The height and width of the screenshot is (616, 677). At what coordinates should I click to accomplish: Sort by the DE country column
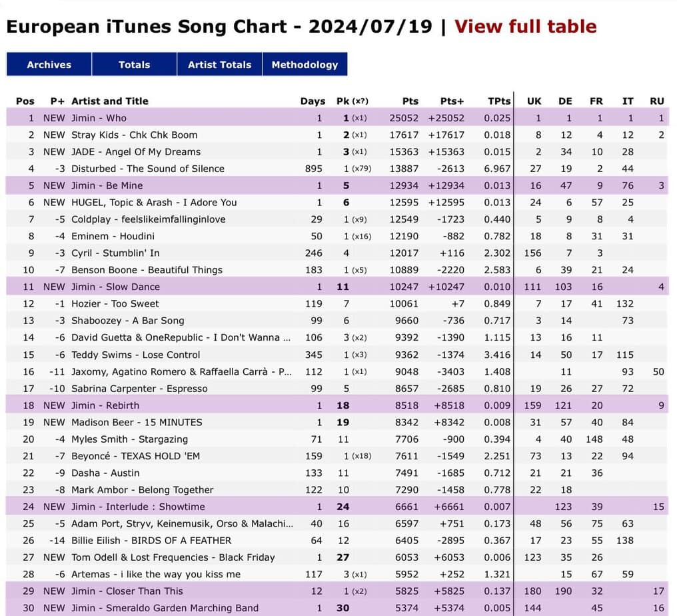(565, 101)
